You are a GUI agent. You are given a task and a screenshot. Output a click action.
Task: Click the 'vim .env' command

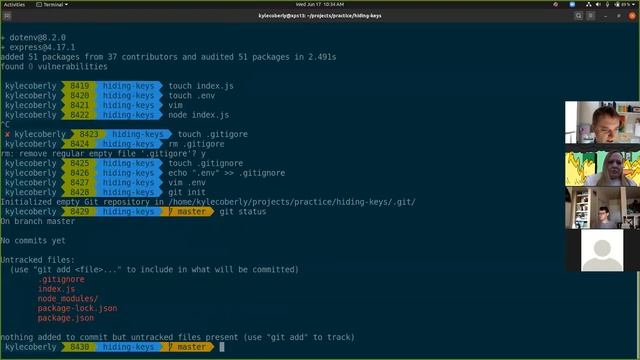click(x=187, y=183)
